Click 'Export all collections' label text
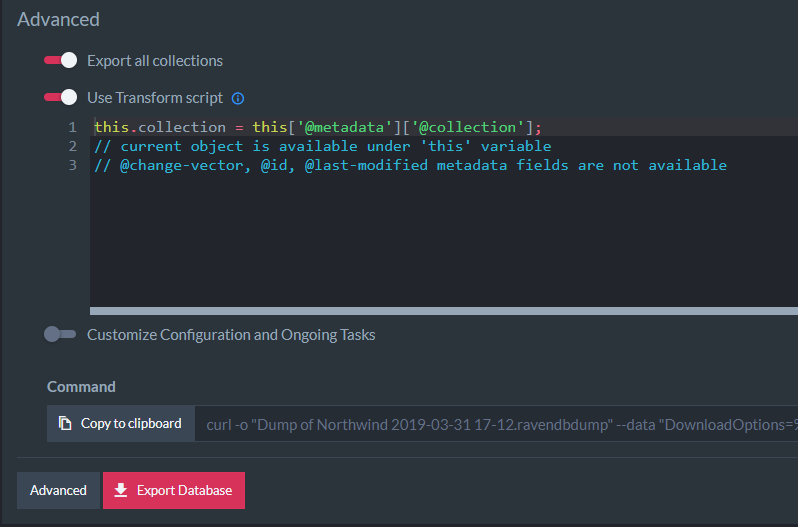 155,61
